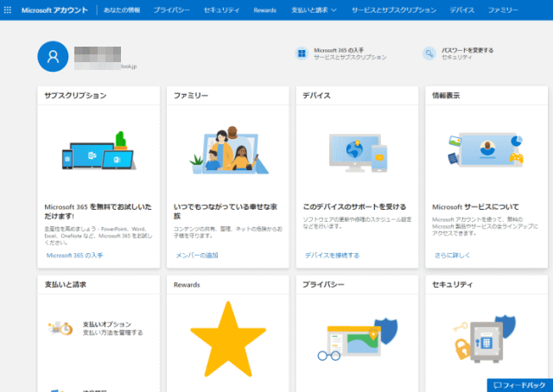
Task: Click the Microsoft 365 を無料でお試し heading
Action: tap(98, 212)
